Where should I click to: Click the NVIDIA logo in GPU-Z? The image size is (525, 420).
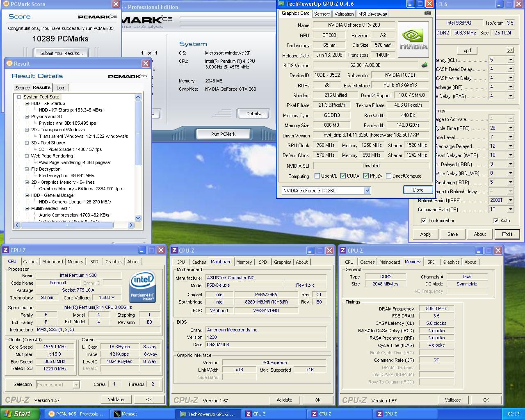[x=413, y=39]
